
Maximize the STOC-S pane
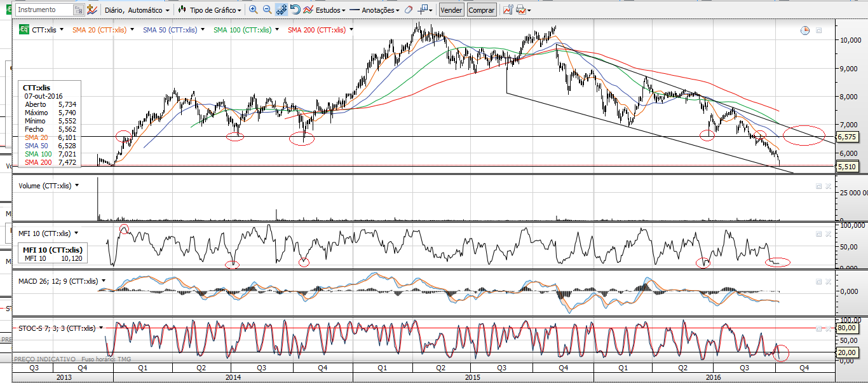point(819,329)
